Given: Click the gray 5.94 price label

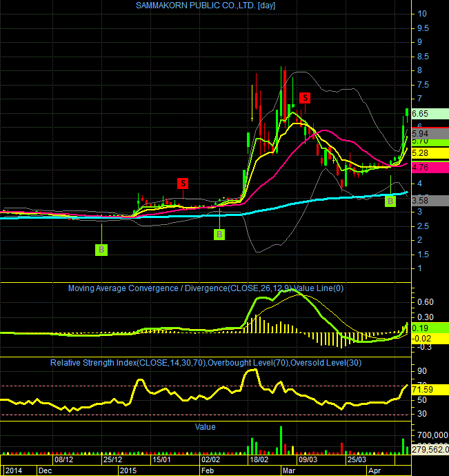Looking at the screenshot, I should [430, 133].
